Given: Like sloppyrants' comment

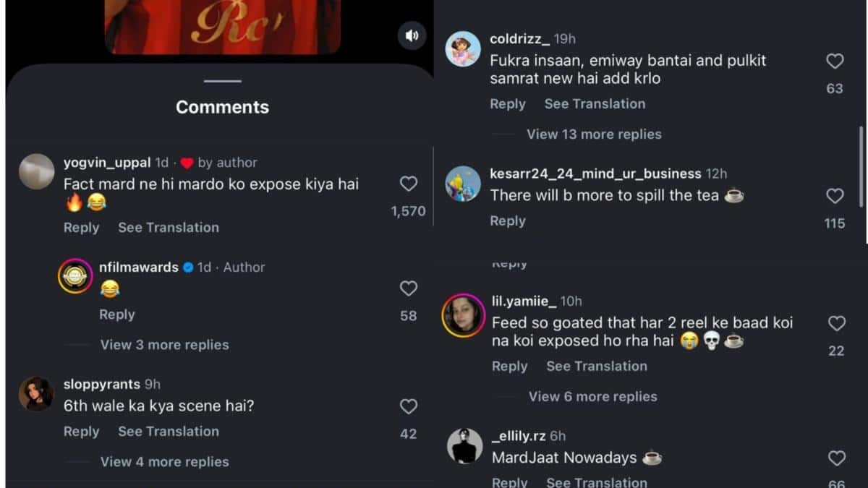Looking at the screenshot, I should [x=409, y=407].
